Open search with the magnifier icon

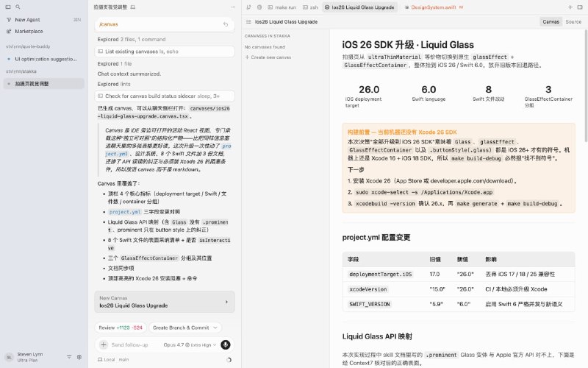(x=18, y=7)
